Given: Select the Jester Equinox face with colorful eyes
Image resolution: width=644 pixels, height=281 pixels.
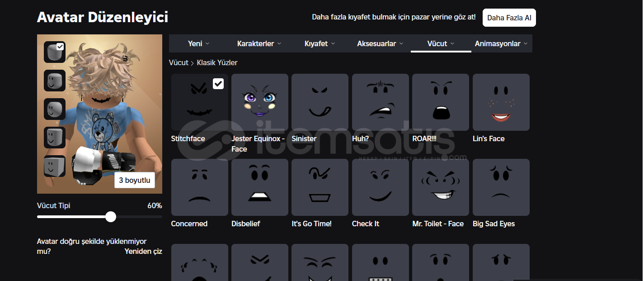Looking at the screenshot, I should tap(260, 102).
